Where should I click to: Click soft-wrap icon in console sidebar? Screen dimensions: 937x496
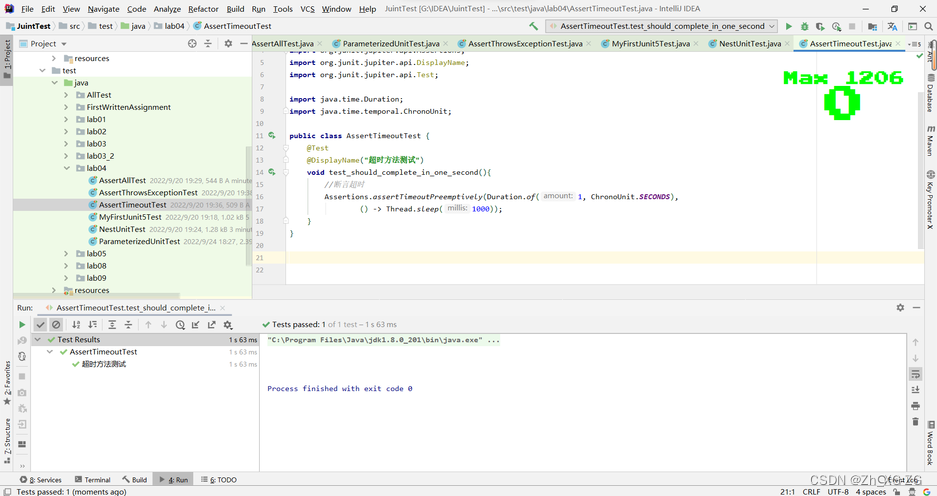[915, 374]
